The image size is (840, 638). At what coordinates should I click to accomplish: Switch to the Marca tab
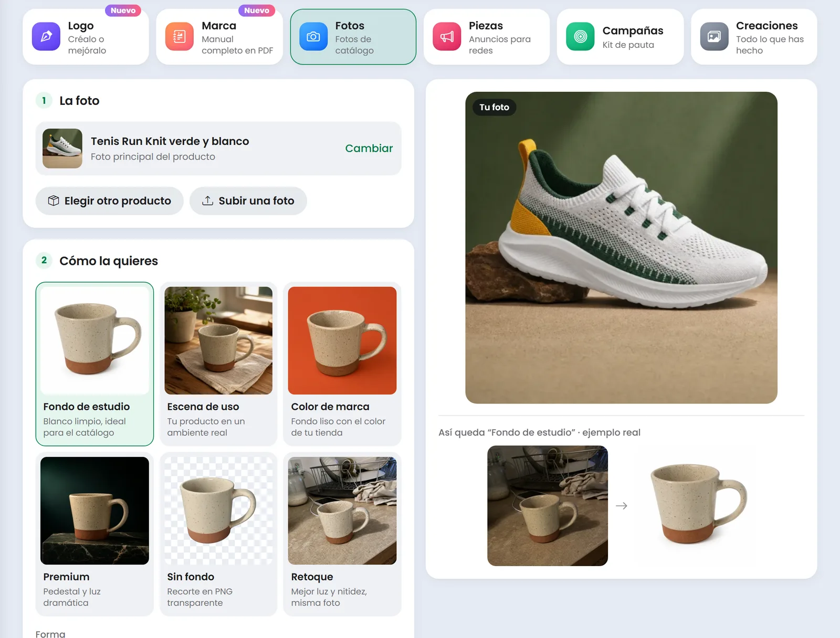tap(219, 37)
